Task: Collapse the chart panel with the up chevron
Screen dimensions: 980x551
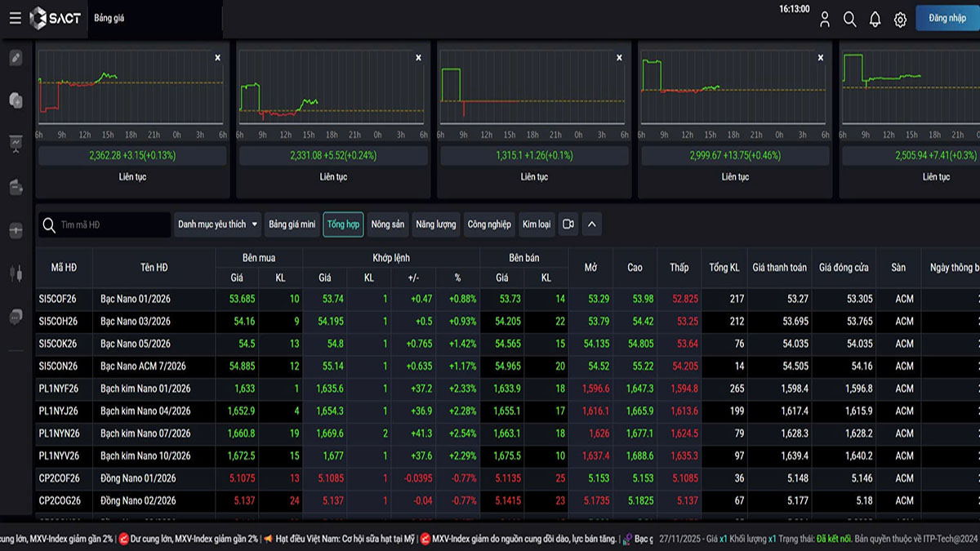Action: point(592,224)
